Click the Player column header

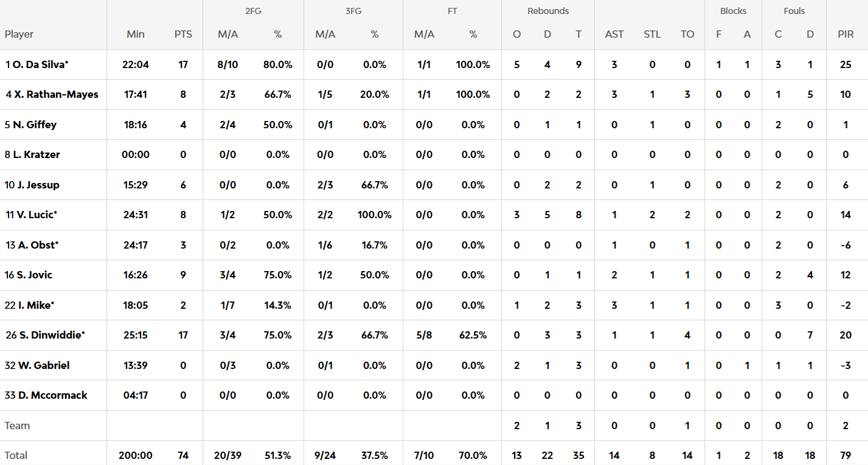pos(19,34)
